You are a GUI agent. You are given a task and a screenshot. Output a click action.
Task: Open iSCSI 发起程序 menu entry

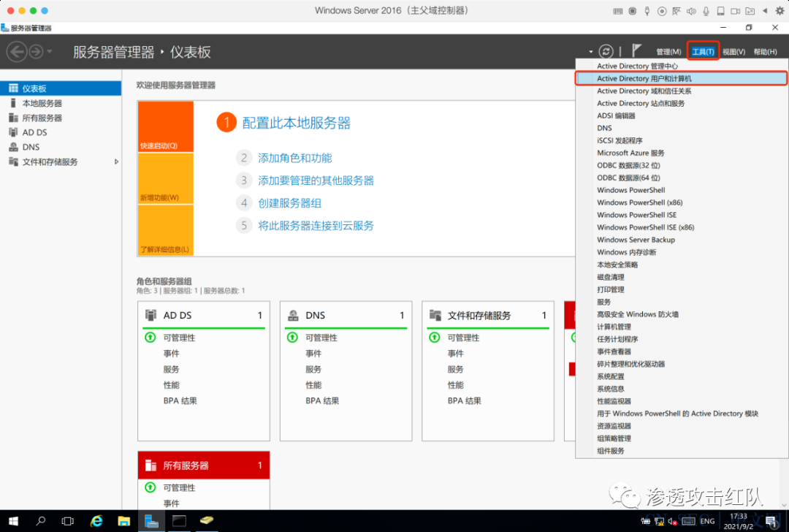click(x=682, y=140)
